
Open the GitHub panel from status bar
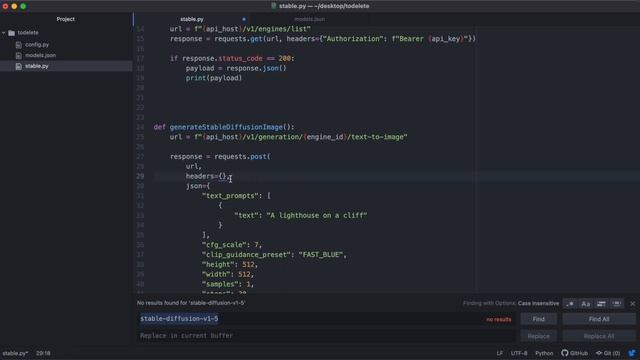[574, 353]
